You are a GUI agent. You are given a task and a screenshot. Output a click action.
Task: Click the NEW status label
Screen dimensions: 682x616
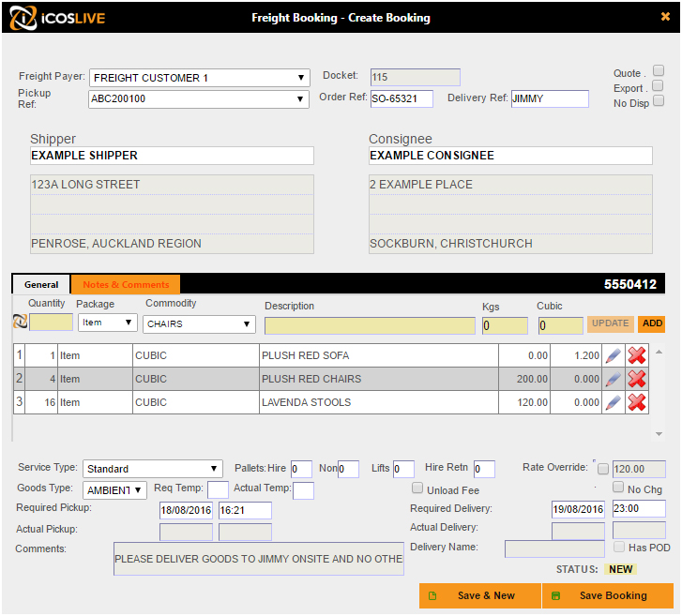click(620, 569)
